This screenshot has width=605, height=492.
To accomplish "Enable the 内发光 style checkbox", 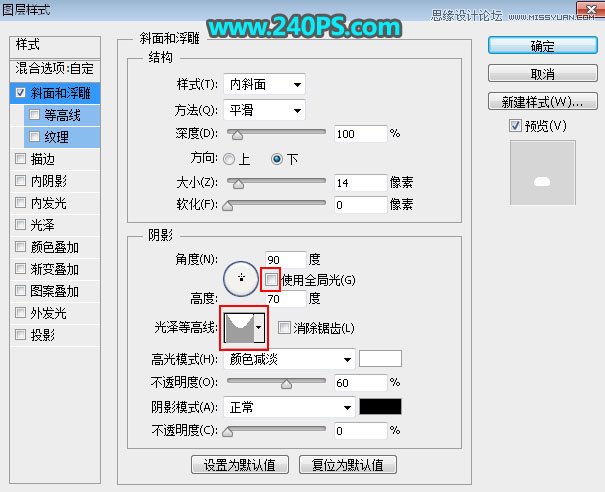I will click(20, 203).
